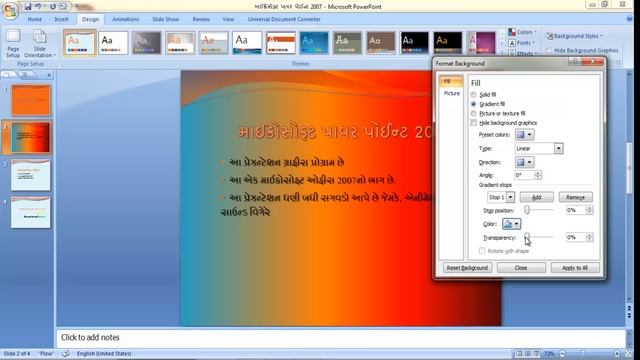Open the Stop 1 gradient stop dropdown
This screenshot has height=360, width=640.
point(510,198)
